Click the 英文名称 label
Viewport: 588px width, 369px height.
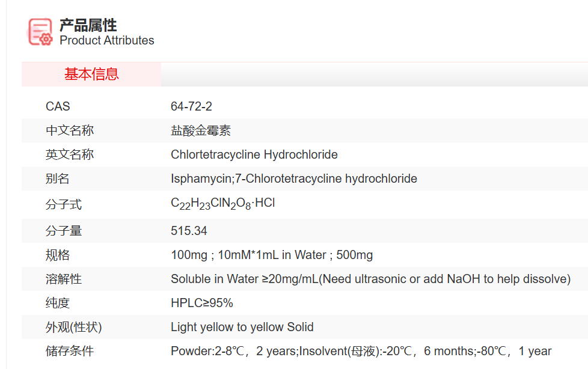70,154
